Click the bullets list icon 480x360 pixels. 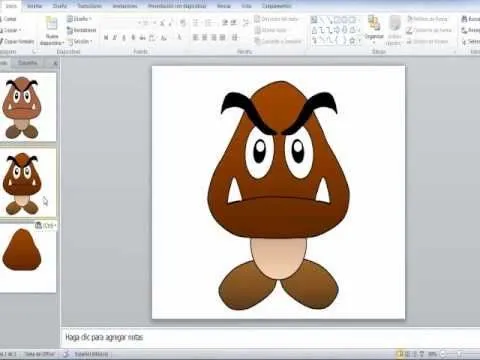click(196, 23)
